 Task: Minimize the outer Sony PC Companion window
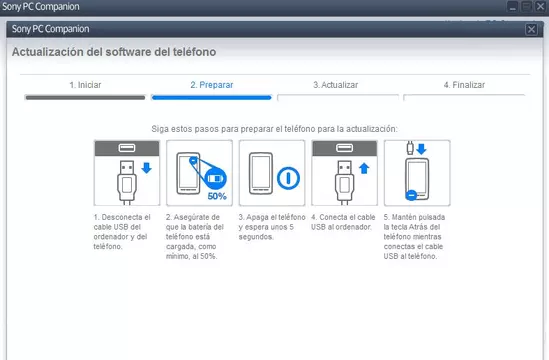(513, 6)
